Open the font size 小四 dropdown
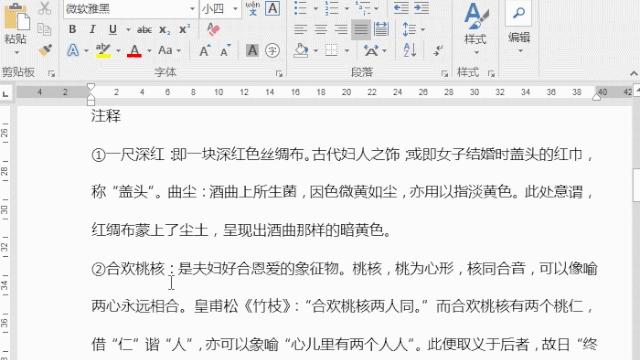Image resolution: width=640 pixels, height=360 pixels. click(235, 9)
